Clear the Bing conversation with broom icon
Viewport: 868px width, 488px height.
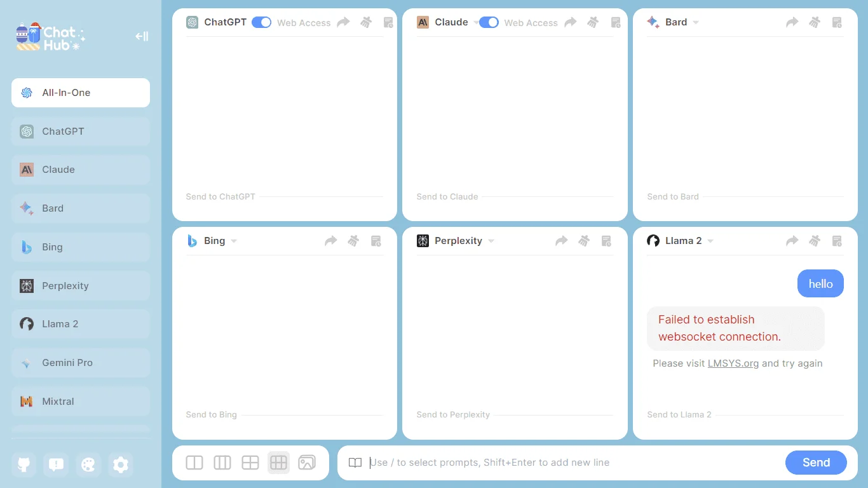pyautogui.click(x=353, y=241)
